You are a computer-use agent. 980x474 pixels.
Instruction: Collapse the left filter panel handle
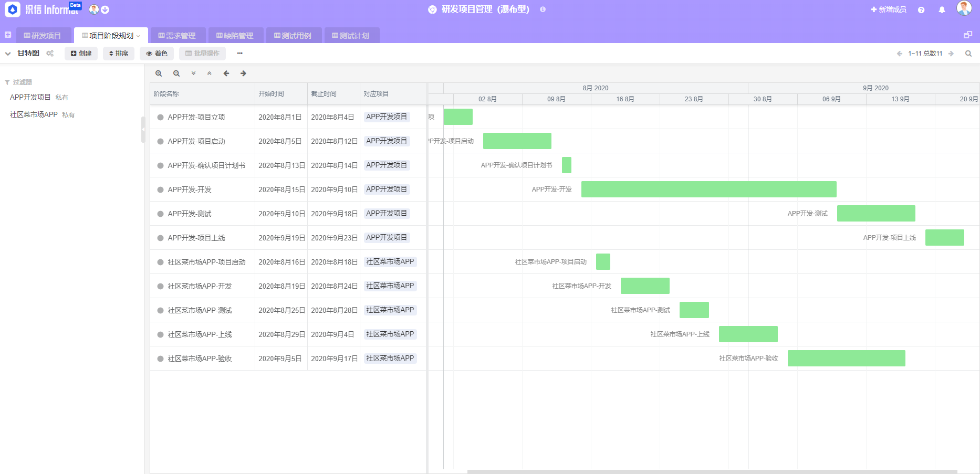pyautogui.click(x=143, y=130)
